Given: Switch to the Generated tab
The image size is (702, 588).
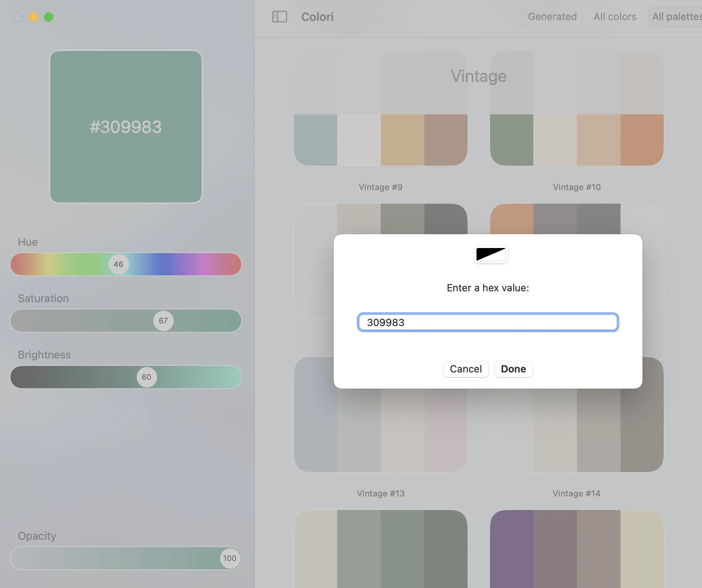Looking at the screenshot, I should coord(552,17).
